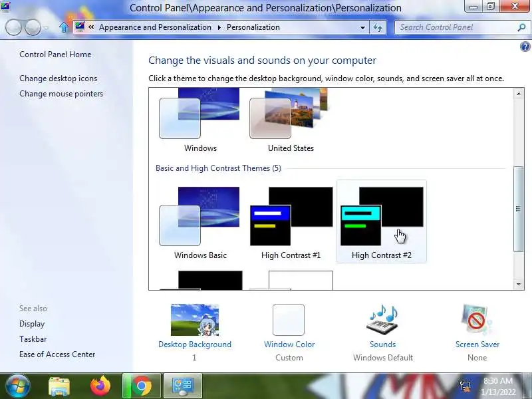Apply the High Contrast #2 theme
Screen dimensions: 532x399
(x=381, y=221)
